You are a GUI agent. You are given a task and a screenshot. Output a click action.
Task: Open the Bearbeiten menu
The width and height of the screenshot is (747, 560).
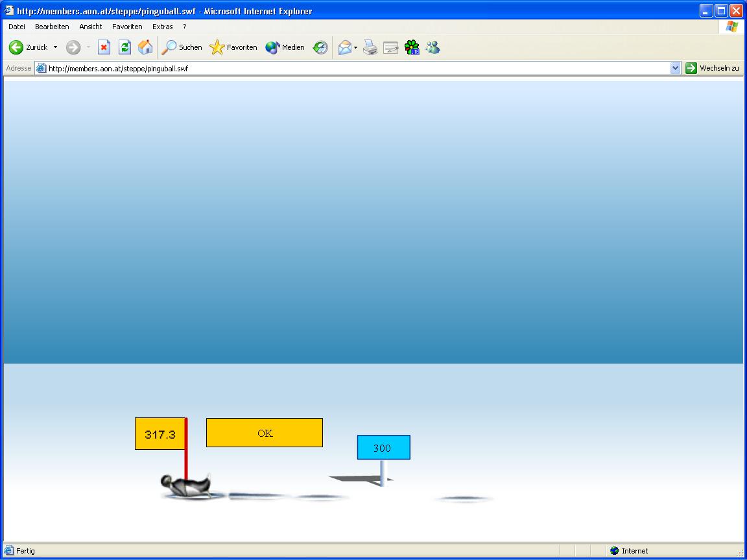[x=52, y=27]
